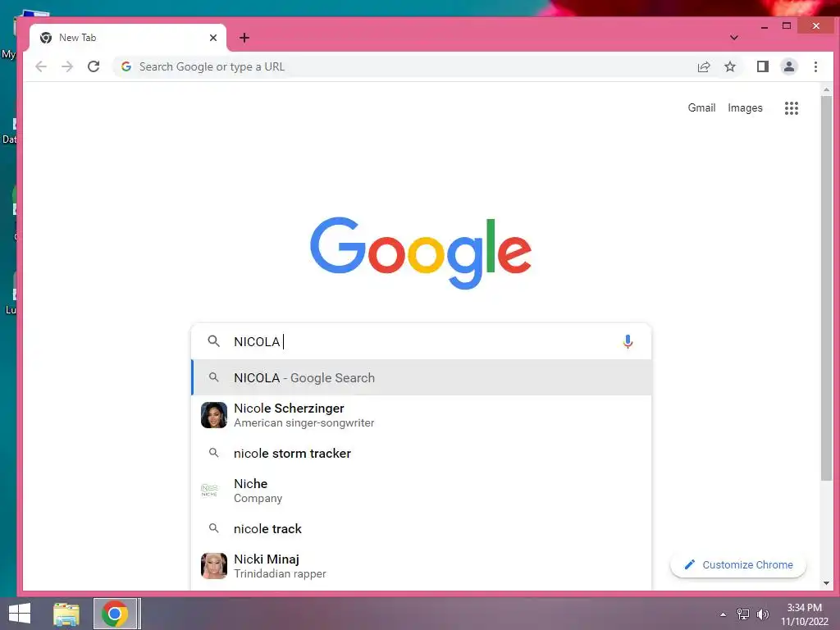Select the Nicki Minaj suggestion

click(421, 566)
